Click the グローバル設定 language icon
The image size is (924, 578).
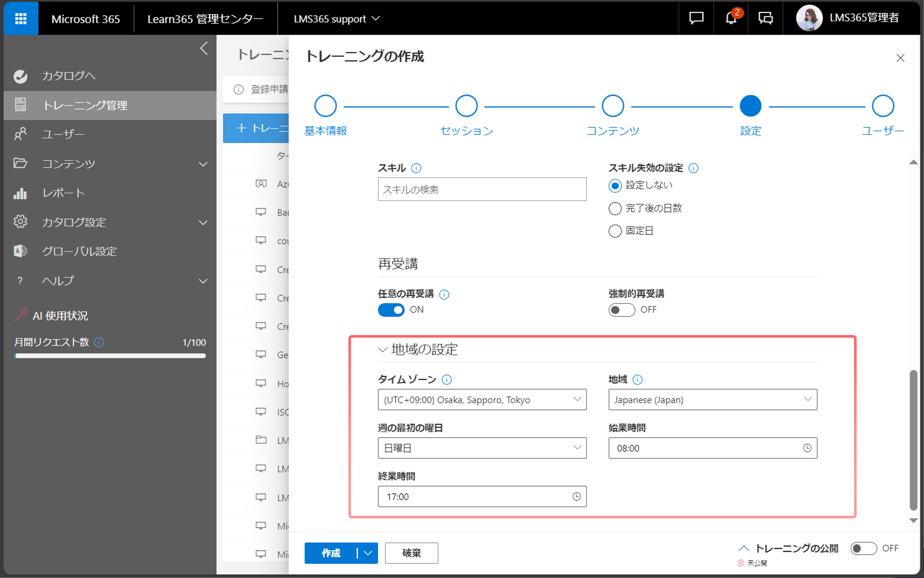(x=20, y=251)
